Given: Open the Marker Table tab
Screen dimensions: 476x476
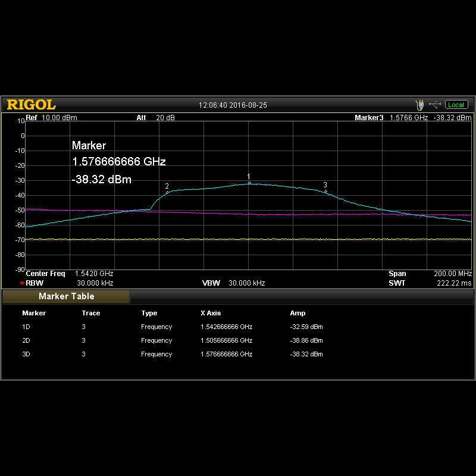Looking at the screenshot, I should 66,296.
